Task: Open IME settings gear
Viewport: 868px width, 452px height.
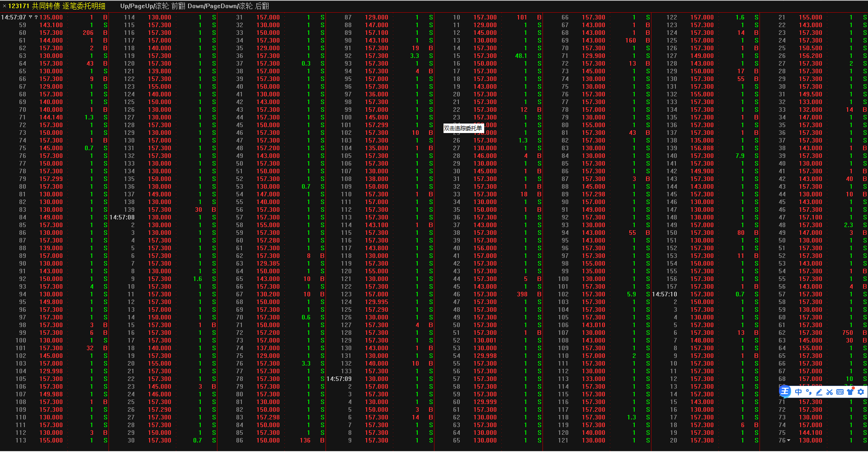Action: click(x=860, y=392)
